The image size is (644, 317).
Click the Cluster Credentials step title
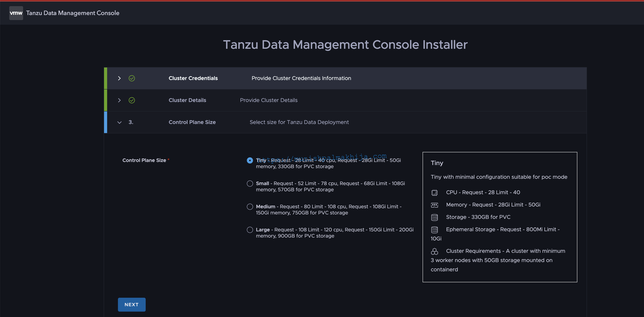pyautogui.click(x=193, y=78)
